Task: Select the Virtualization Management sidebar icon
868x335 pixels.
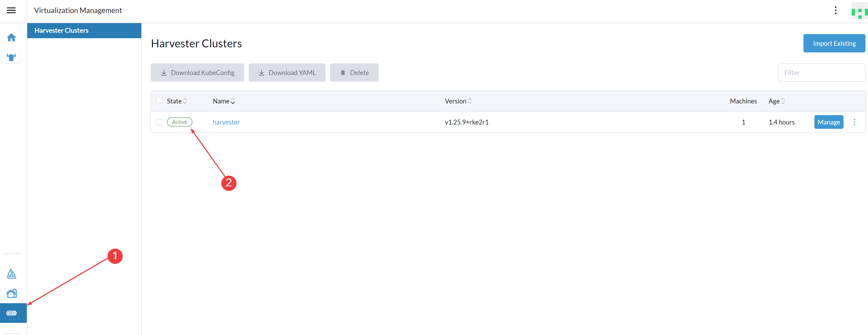Action: pos(13,313)
